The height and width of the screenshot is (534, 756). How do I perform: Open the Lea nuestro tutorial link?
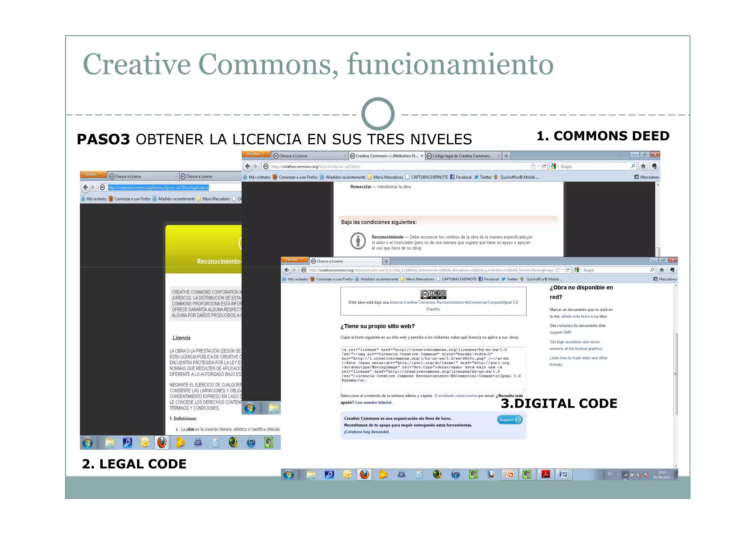tap(374, 403)
